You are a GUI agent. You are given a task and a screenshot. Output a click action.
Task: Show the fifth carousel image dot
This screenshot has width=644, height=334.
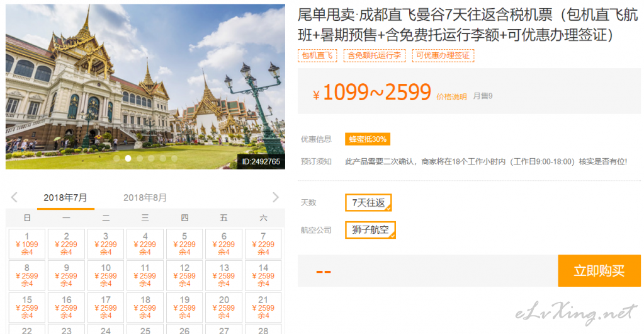pyautogui.click(x=162, y=158)
